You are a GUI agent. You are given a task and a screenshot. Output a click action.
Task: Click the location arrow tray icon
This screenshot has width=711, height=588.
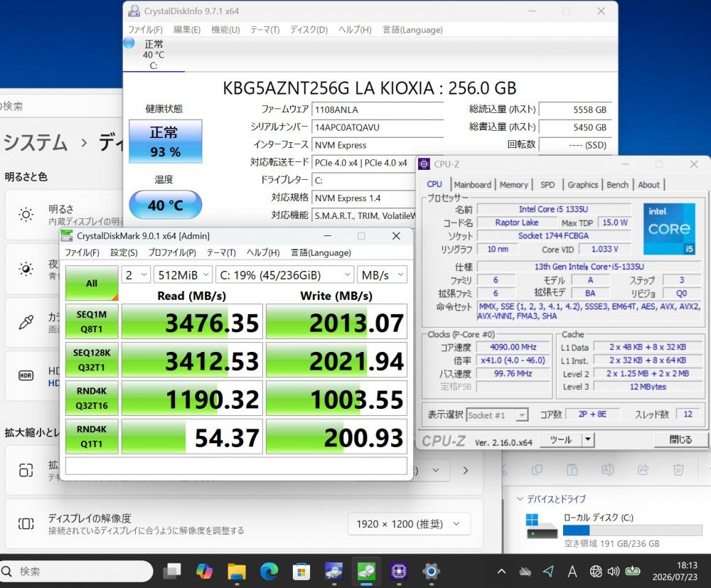pos(548,572)
